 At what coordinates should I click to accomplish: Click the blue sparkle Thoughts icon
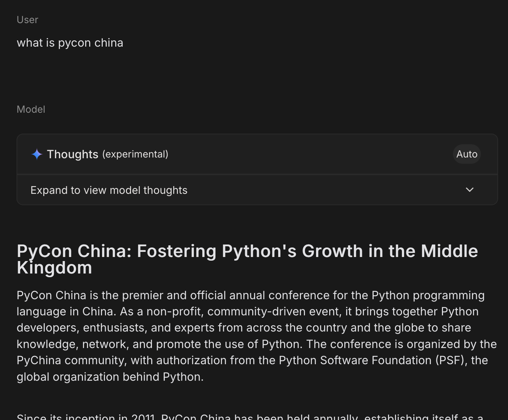[x=37, y=154]
